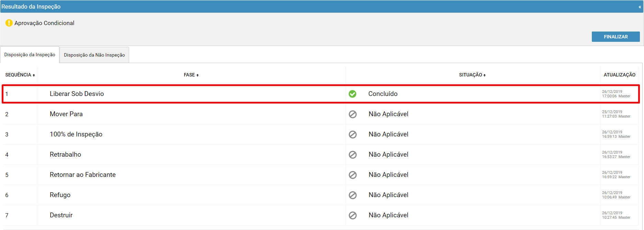Select the Retrabalho phase
This screenshot has height=230, width=644.
coord(65,155)
